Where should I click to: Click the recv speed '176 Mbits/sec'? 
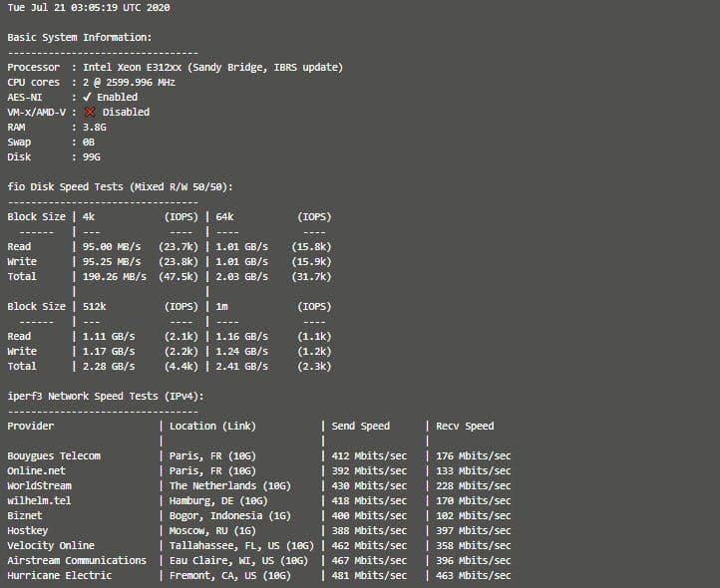[x=474, y=455]
